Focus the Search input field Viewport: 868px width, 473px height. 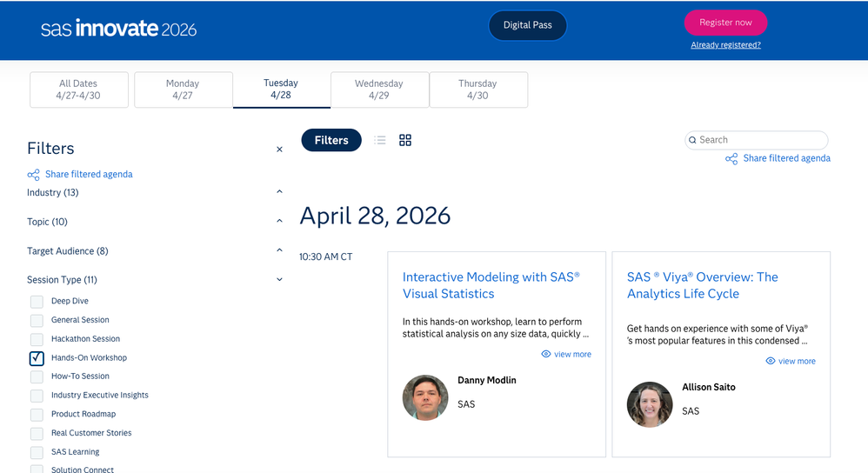756,140
